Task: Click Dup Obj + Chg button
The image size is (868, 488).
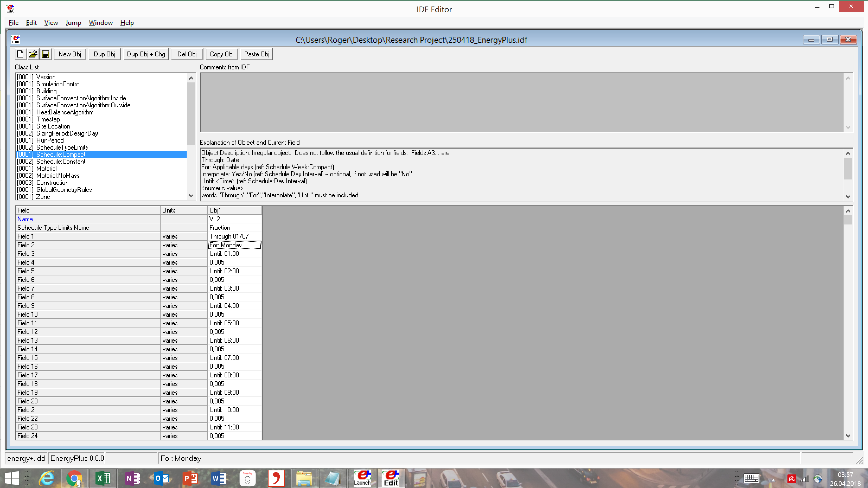Action: pyautogui.click(x=146, y=54)
